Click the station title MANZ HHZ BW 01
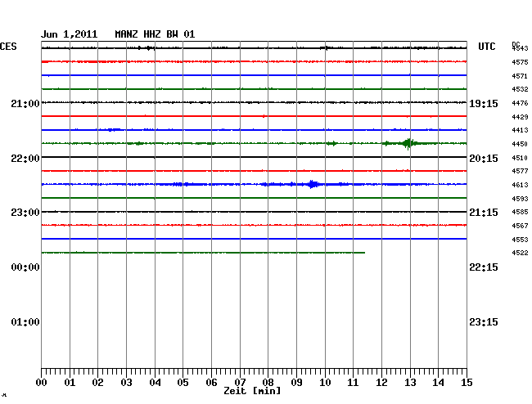Viewport: 532px width, 404px height. coord(160,34)
